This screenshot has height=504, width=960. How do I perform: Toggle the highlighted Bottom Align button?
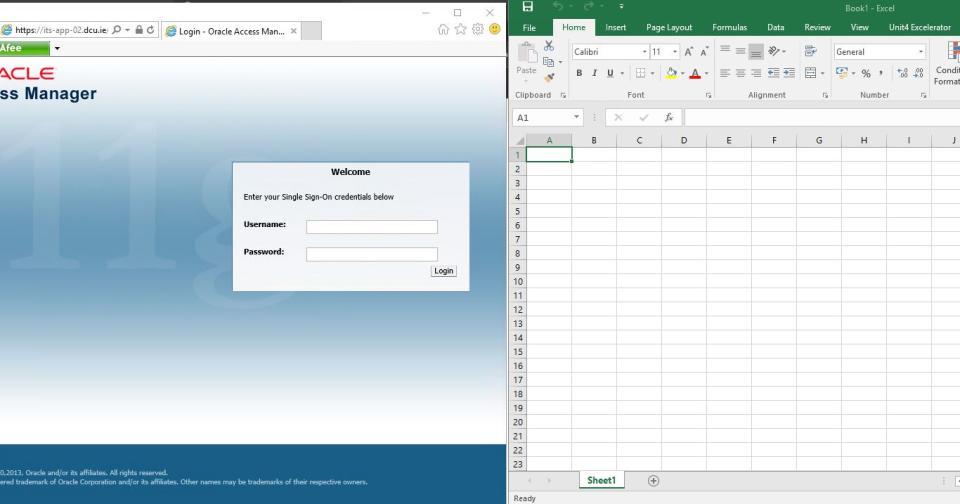pyautogui.click(x=756, y=52)
